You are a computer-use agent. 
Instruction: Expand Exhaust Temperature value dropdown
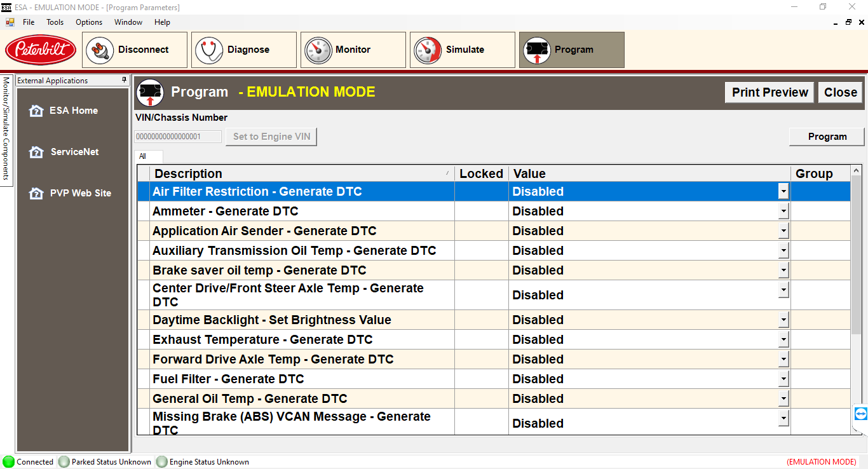point(783,340)
